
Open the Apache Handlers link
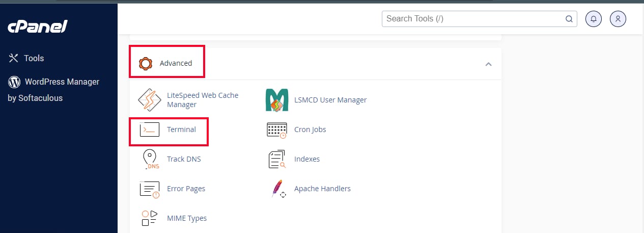tap(322, 189)
